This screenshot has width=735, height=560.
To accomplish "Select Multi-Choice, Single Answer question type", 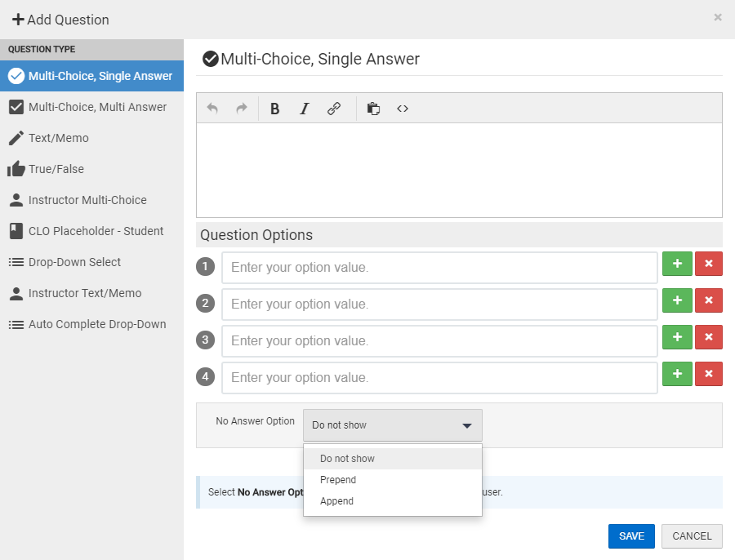I will point(91,76).
